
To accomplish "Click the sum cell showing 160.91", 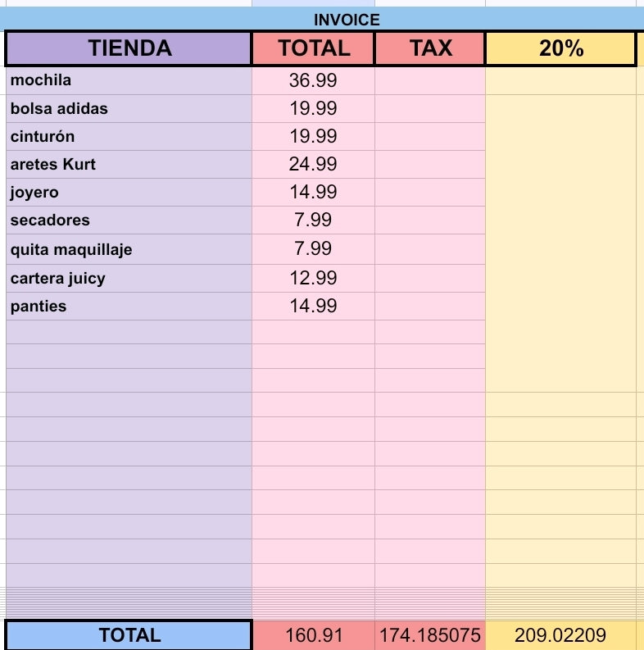I will pos(314,635).
